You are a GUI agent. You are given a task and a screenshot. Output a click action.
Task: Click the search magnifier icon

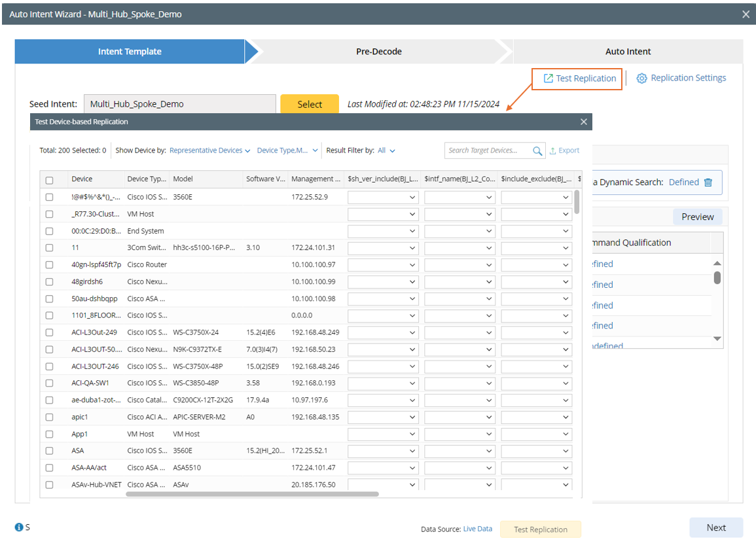(x=537, y=151)
